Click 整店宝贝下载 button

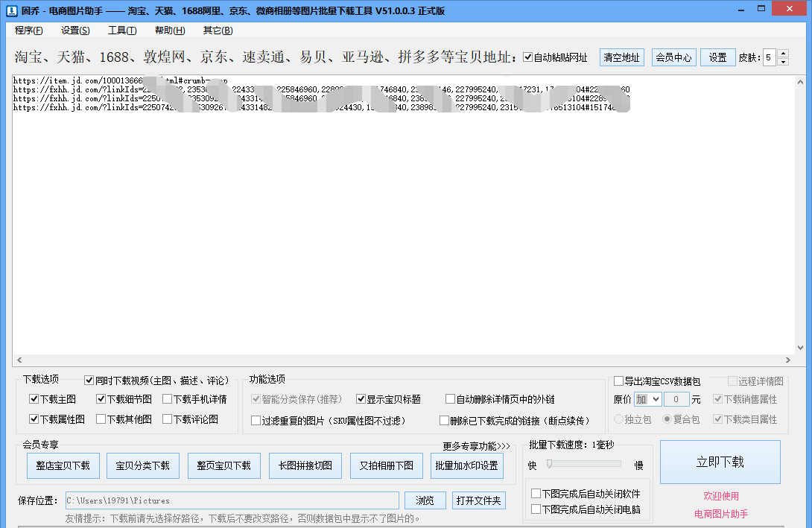click(63, 465)
